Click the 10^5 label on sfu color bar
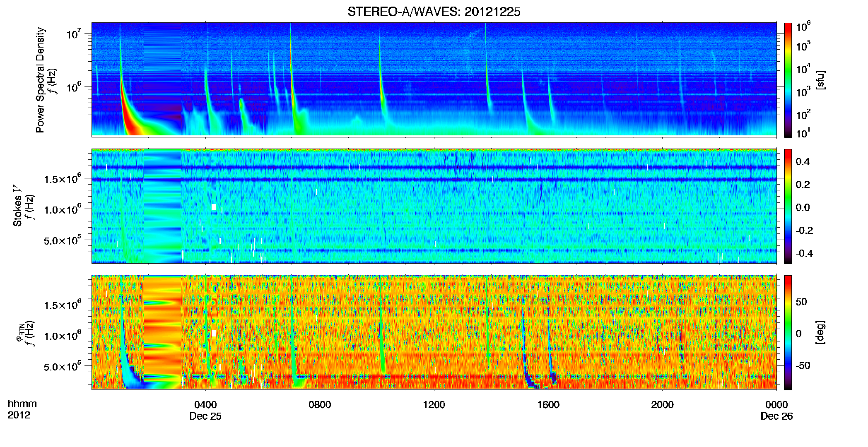 point(803,46)
